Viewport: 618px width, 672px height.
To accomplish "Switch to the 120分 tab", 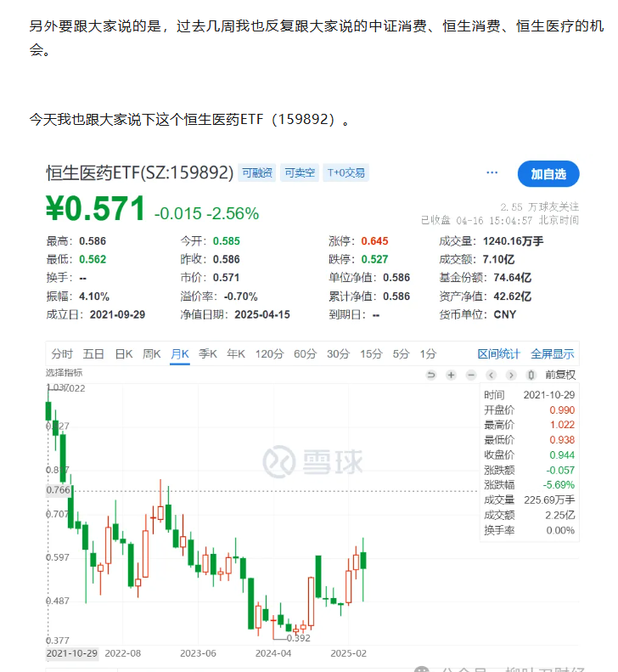I will (270, 354).
